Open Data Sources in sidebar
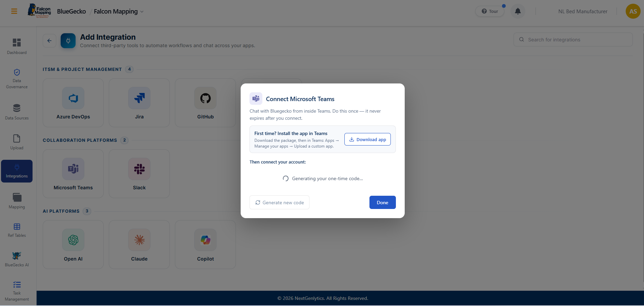The height and width of the screenshot is (306, 644). (17, 112)
